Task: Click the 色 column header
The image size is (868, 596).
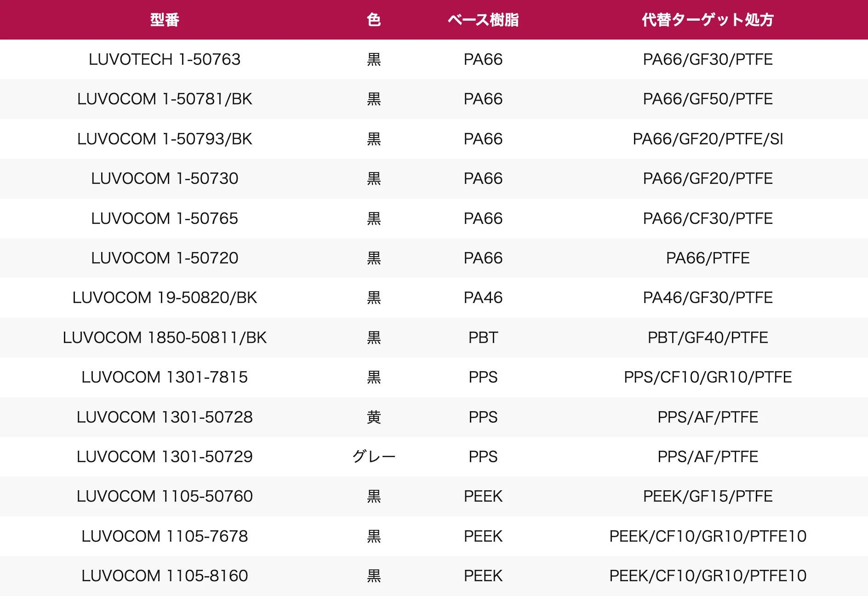Action: click(x=374, y=20)
